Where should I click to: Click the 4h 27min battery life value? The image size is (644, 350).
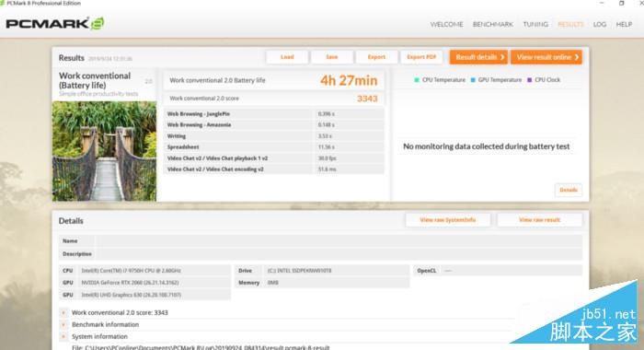[x=349, y=80]
